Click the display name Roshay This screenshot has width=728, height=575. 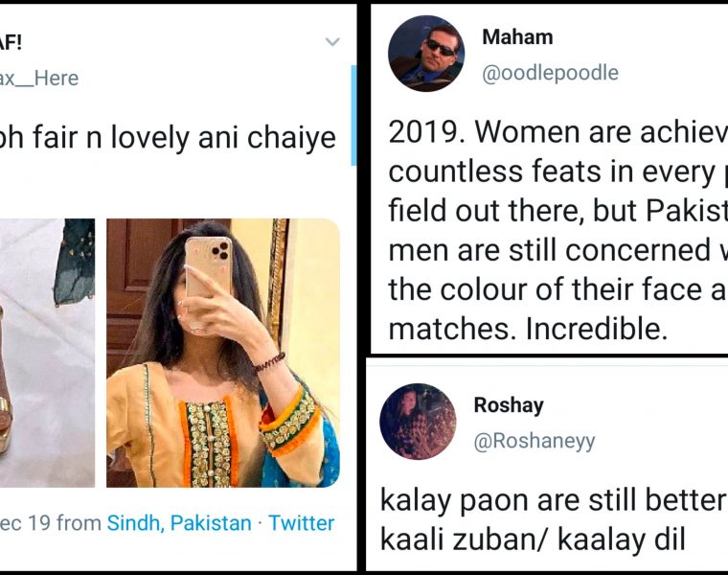[509, 405]
